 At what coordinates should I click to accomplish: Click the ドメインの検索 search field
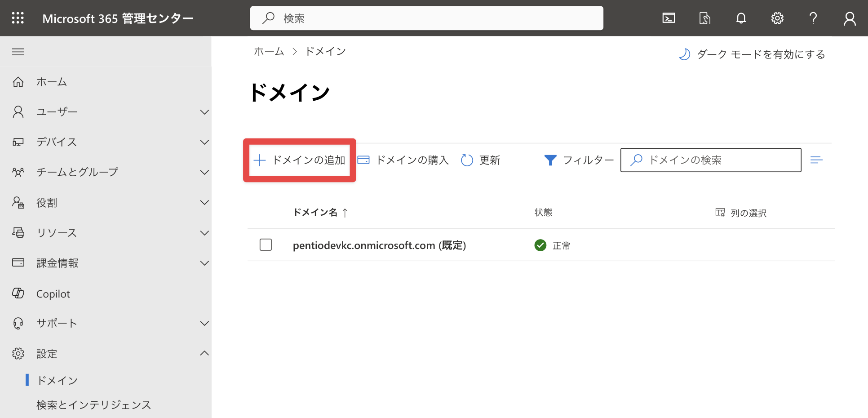point(711,160)
